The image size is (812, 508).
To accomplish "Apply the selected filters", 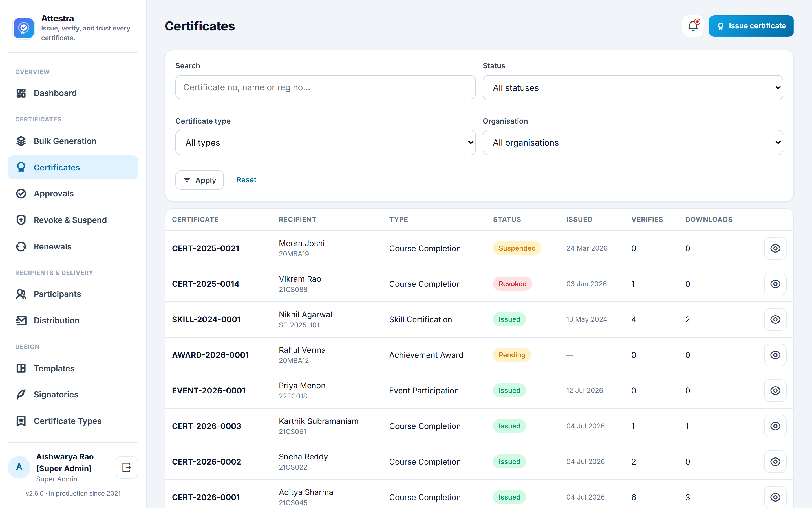I will pyautogui.click(x=199, y=180).
